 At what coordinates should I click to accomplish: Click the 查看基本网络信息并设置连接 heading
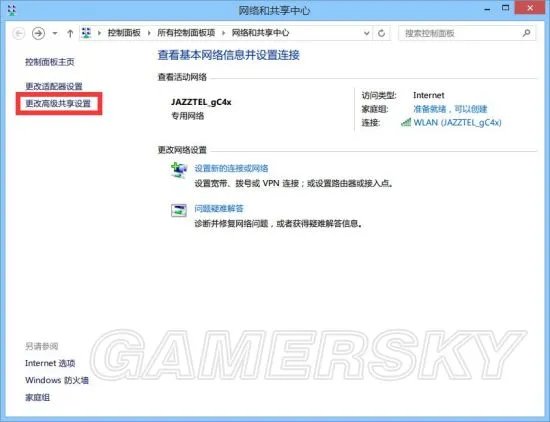click(x=229, y=55)
